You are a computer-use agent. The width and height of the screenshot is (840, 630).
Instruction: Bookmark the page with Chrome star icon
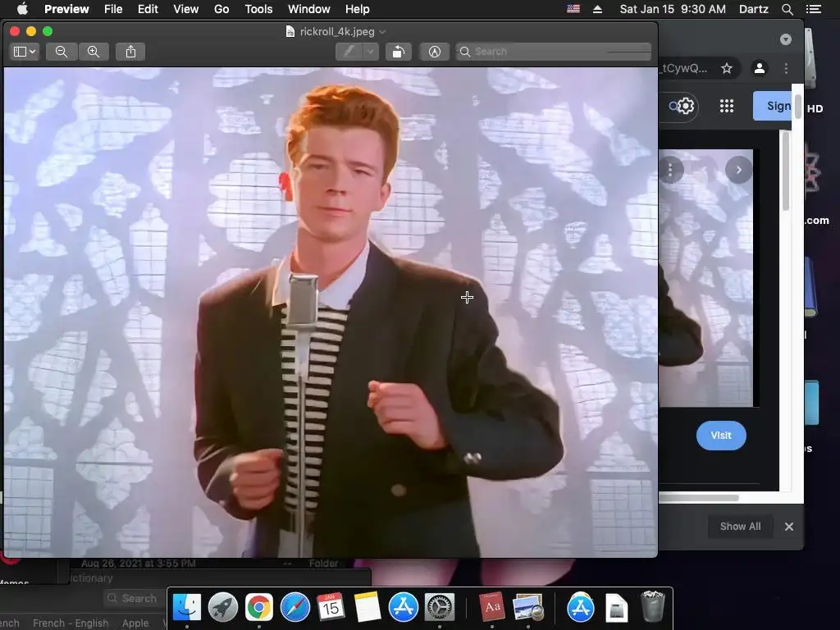727,69
